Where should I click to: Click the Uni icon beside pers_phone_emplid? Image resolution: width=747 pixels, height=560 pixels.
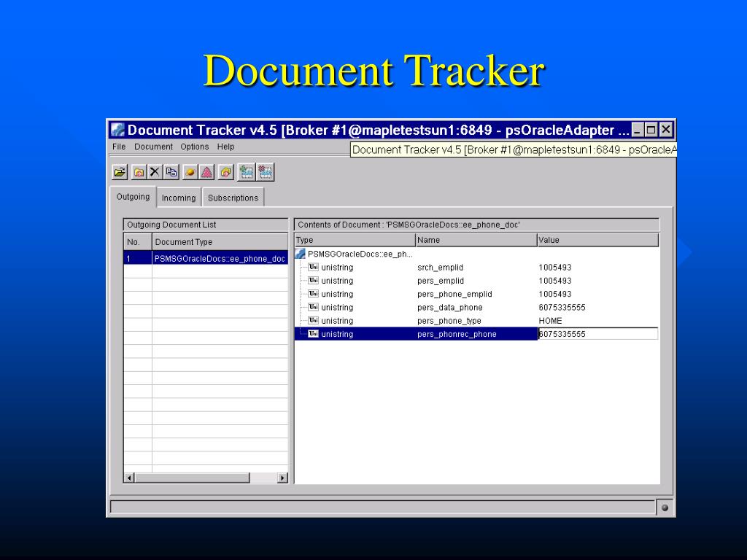313,294
